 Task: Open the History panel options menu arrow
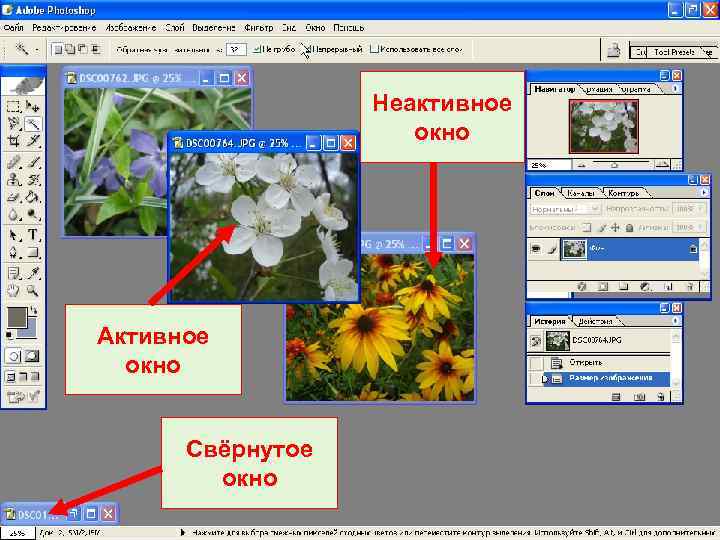[675, 321]
